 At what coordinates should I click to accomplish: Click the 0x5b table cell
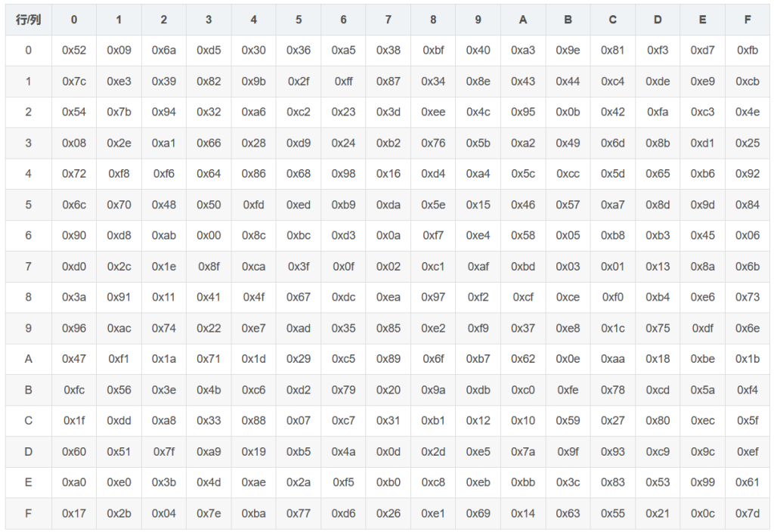(478, 144)
